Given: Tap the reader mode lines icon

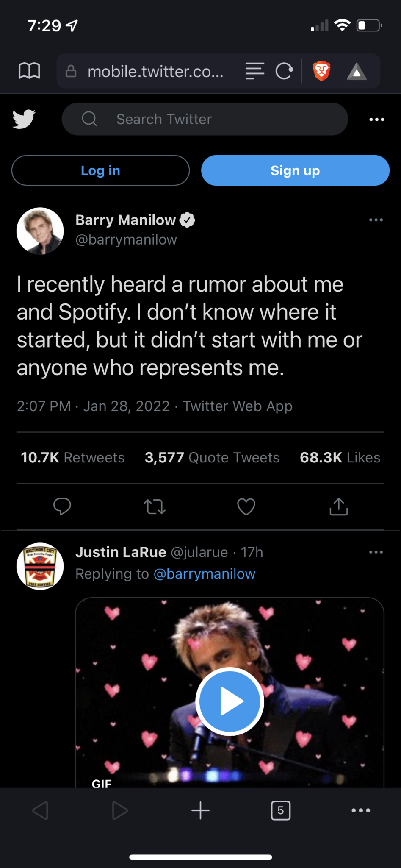Looking at the screenshot, I should [254, 71].
